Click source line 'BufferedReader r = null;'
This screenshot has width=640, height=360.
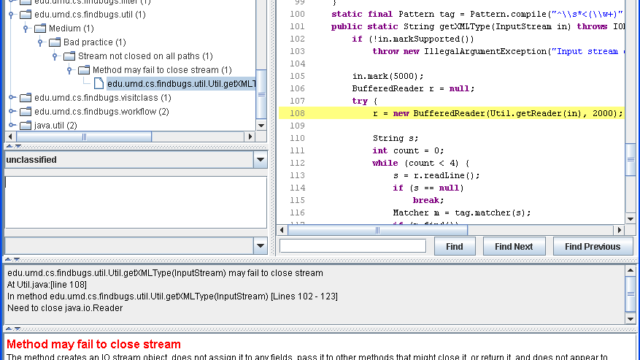tap(413, 89)
